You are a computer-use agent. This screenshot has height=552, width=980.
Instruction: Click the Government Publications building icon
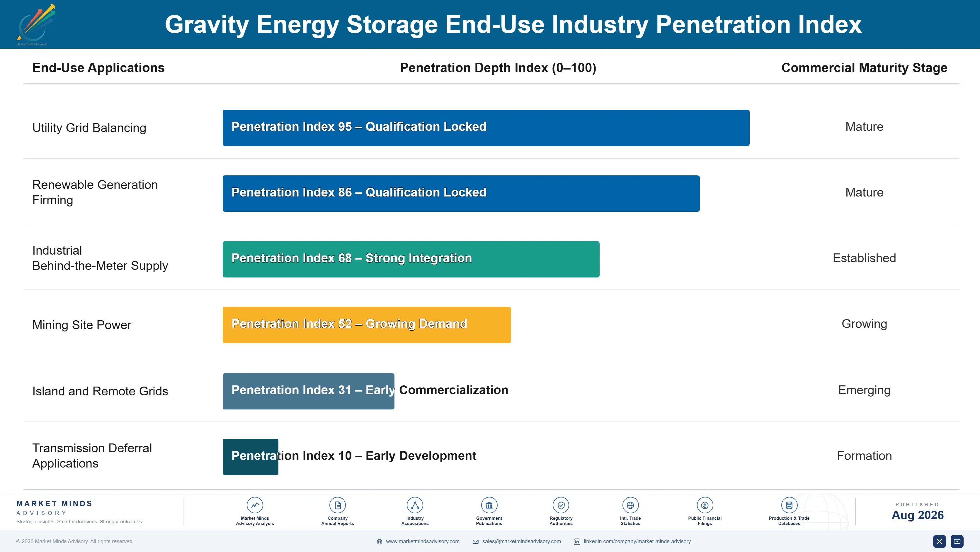click(489, 505)
